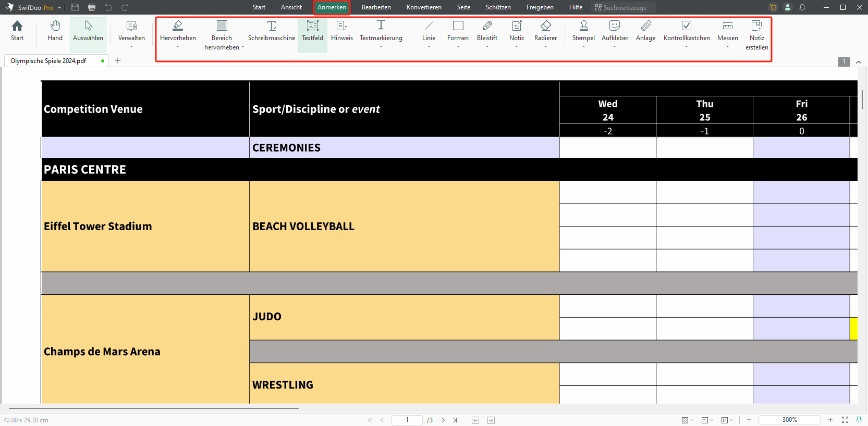Viewport: 868px width, 426px height.
Task: Add a new document tab
Action: coord(118,60)
